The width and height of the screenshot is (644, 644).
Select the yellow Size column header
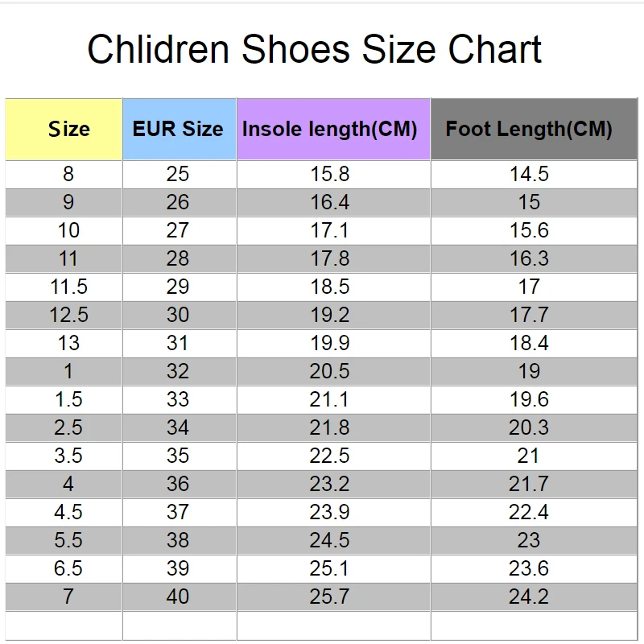click(x=68, y=129)
